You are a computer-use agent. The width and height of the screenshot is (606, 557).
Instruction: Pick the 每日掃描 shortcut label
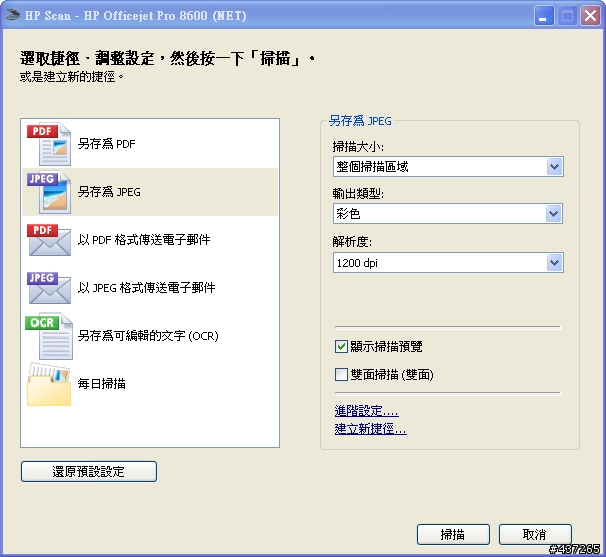(x=102, y=384)
